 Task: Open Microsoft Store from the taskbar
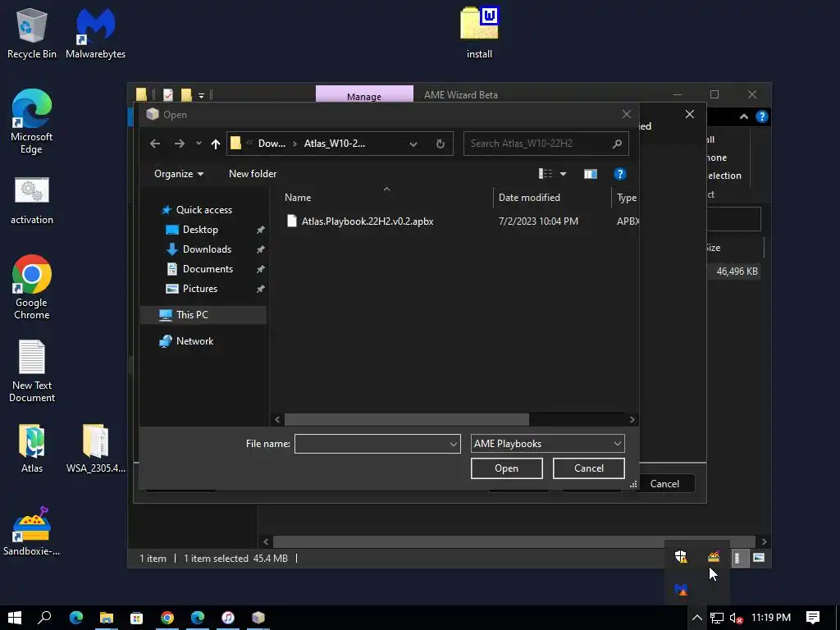point(137,618)
